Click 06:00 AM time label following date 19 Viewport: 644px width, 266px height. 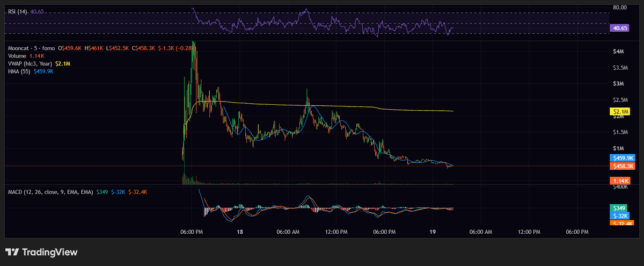(481, 232)
